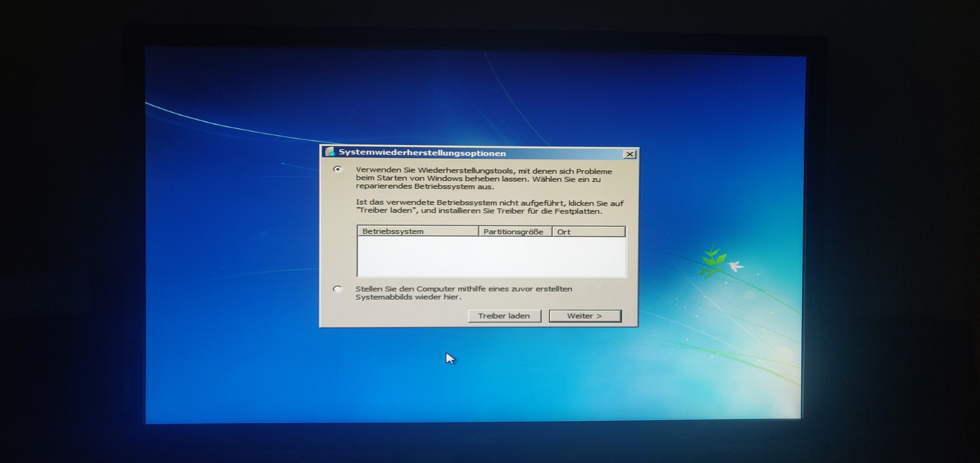Click the "Systemabbilds wieder hier" text line

coord(408,297)
